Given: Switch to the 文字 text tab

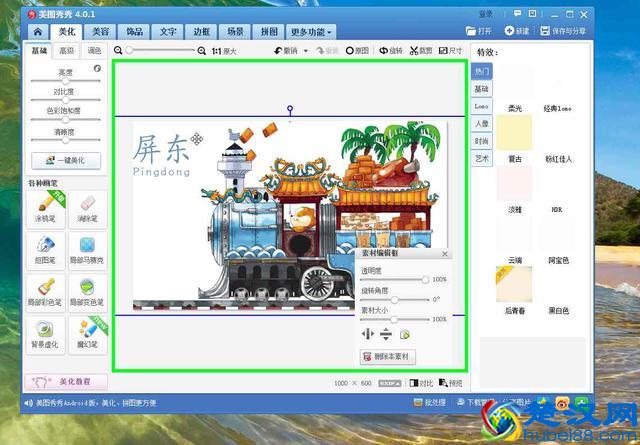Looking at the screenshot, I should (x=168, y=31).
